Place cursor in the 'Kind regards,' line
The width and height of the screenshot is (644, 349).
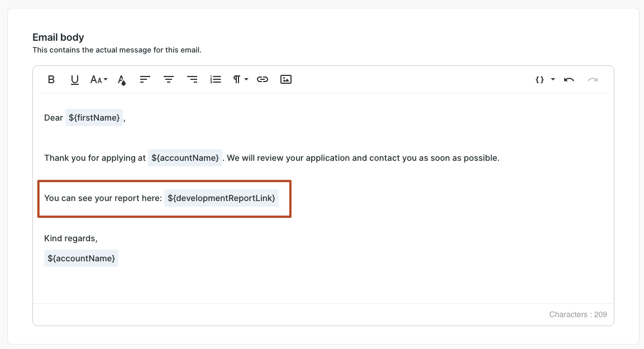(71, 238)
